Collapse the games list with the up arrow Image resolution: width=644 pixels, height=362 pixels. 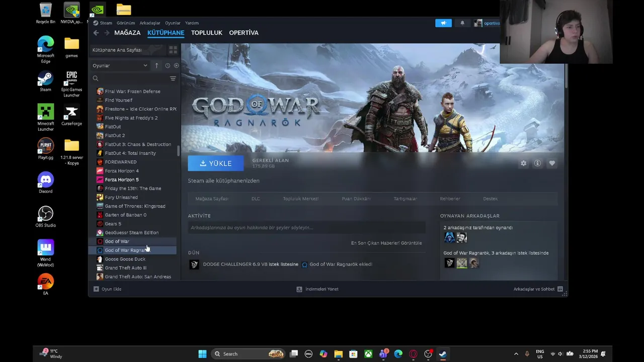tap(156, 65)
